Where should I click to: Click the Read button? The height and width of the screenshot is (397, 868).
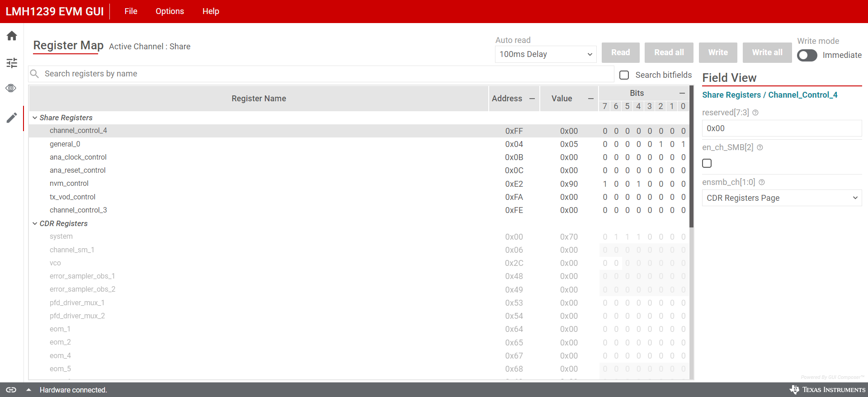pyautogui.click(x=621, y=52)
